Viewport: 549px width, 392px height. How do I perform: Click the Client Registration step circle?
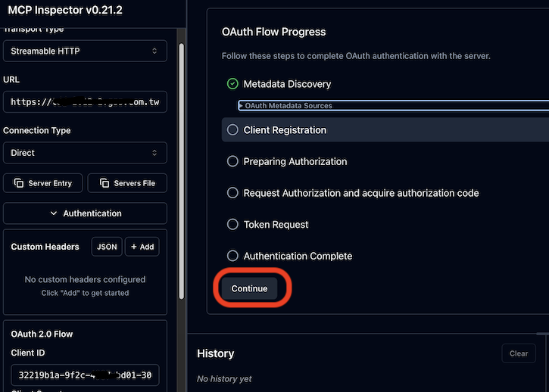click(232, 130)
